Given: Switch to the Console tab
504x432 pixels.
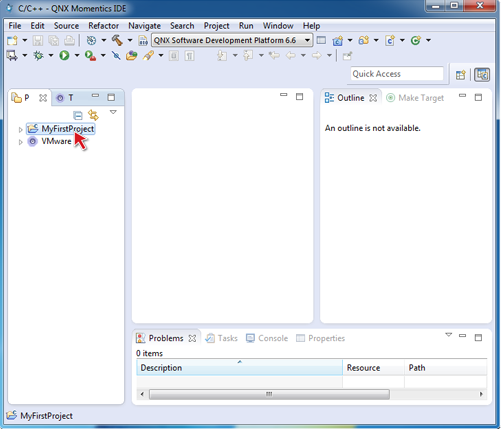Looking at the screenshot, I should coord(267,338).
